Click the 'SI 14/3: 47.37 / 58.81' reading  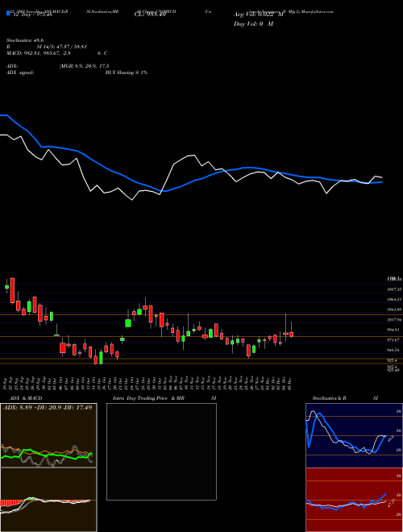pyautogui.click(x=62, y=47)
